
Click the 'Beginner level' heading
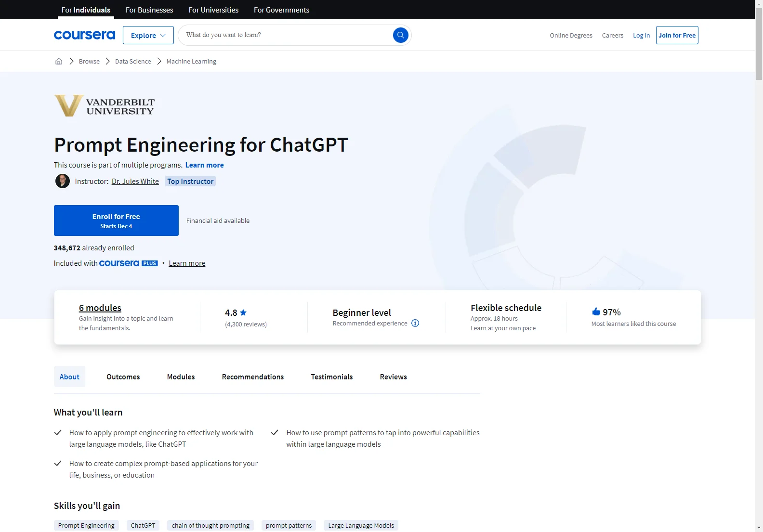[362, 312]
